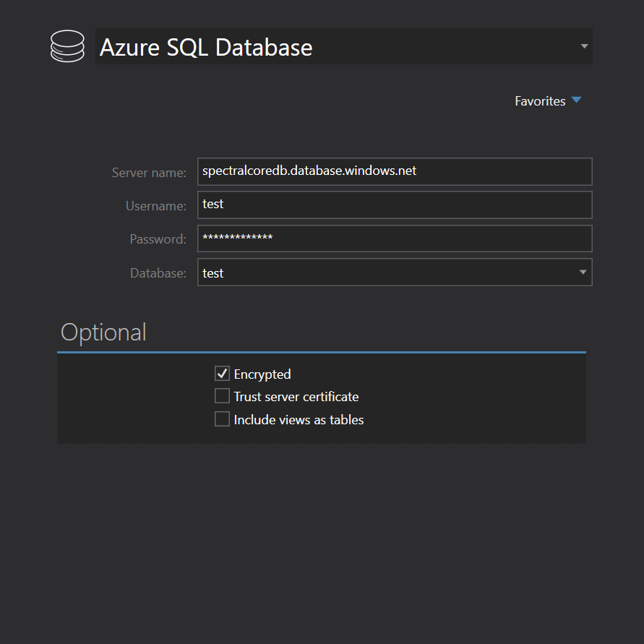Open the Azure SQL Database type dropdown arrow

584,46
